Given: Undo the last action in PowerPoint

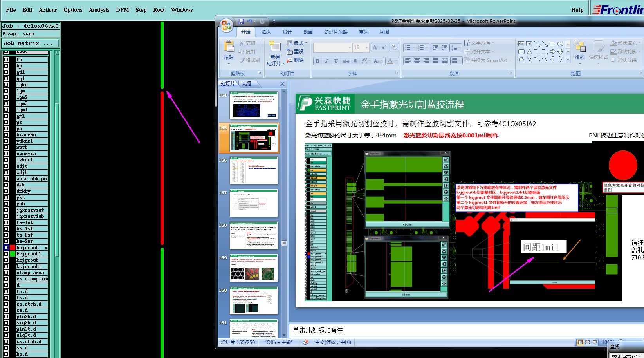Looking at the screenshot, I should click(x=249, y=21).
